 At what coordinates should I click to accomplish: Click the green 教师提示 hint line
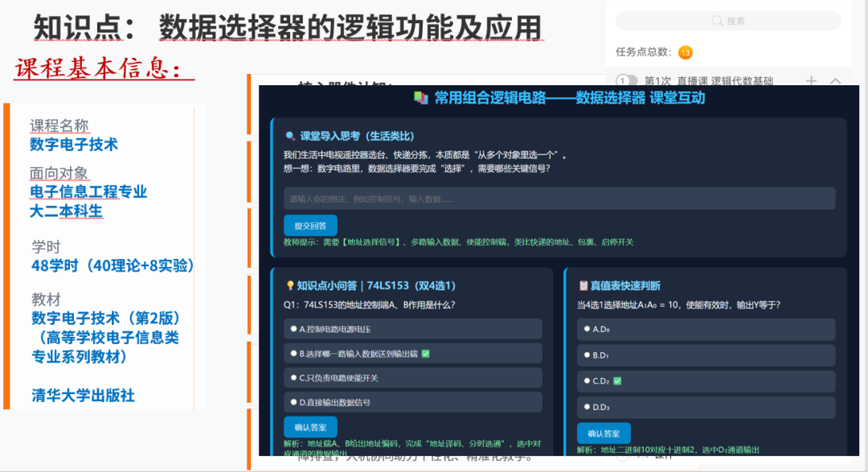click(458, 242)
